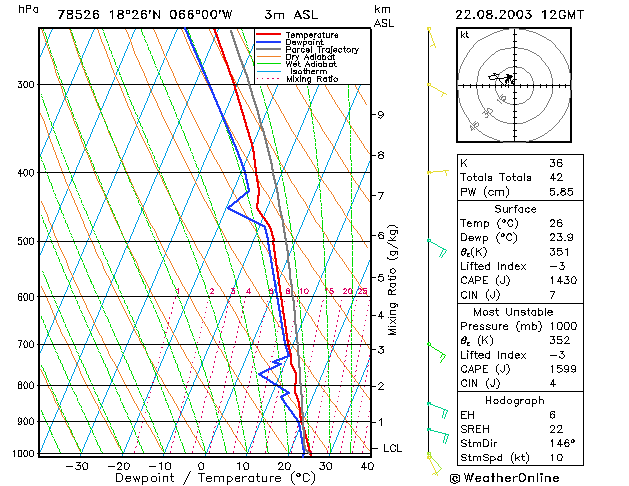Click the theta-e value 351
629x486 pixels.
(559, 252)
